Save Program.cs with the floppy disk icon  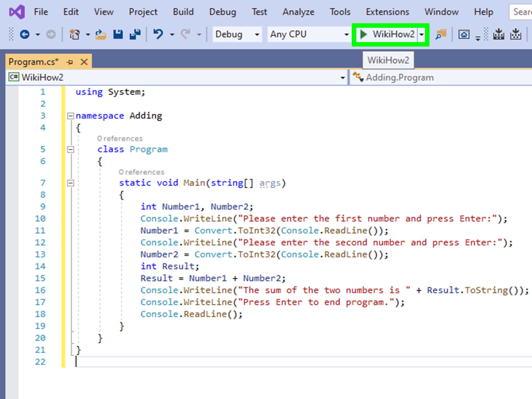[x=118, y=34]
